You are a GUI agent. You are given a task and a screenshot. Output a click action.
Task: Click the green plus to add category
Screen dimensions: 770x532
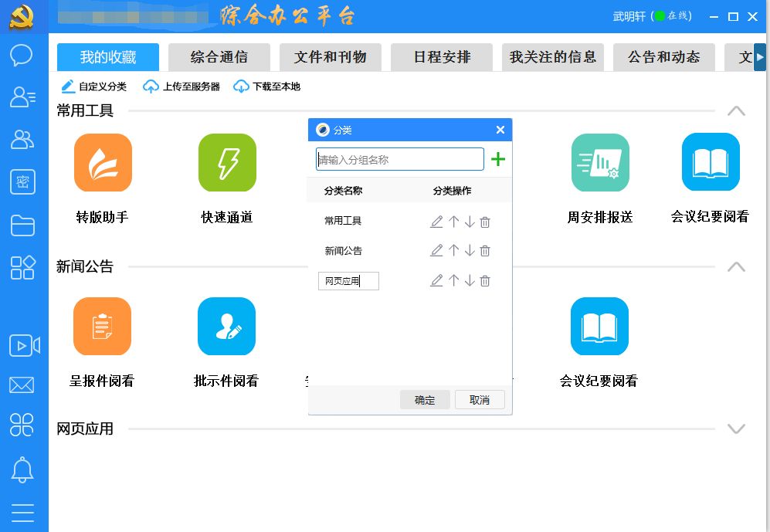pos(498,160)
